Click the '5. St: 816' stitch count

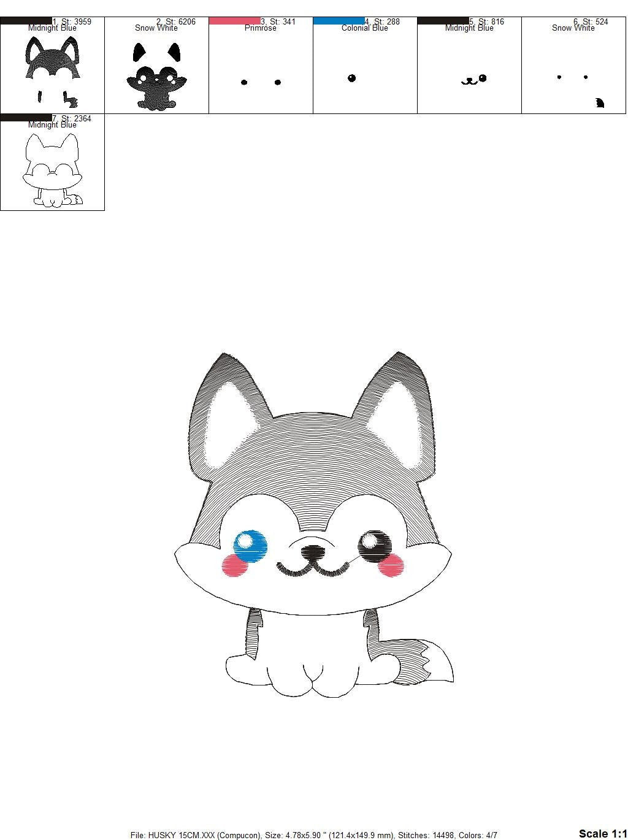point(487,21)
